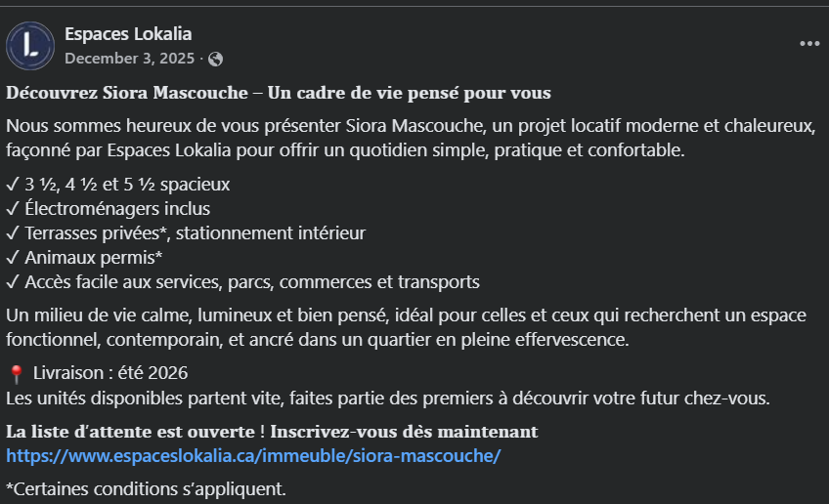This screenshot has width=829, height=504.
Task: Open the espaceslokalia.ca siora-mascouche URL
Action: [253, 456]
